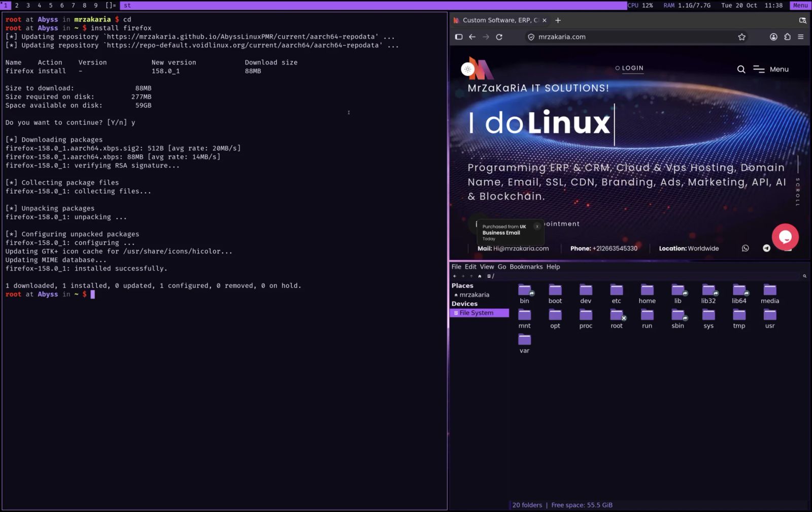Screen dimensions: 812x512
Task: Dismiss the Business Email purchase notification
Action: (537, 227)
